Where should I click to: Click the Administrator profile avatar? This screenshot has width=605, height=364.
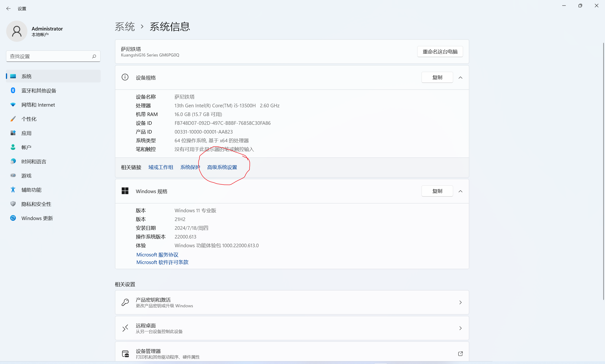[x=17, y=31]
